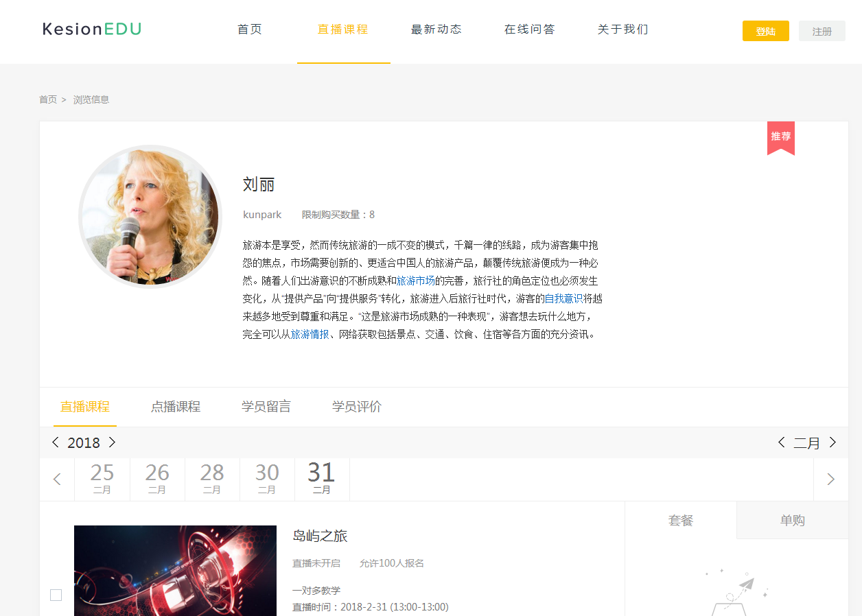
Task: Open the 直播课程 top navigation item
Action: [x=343, y=29]
